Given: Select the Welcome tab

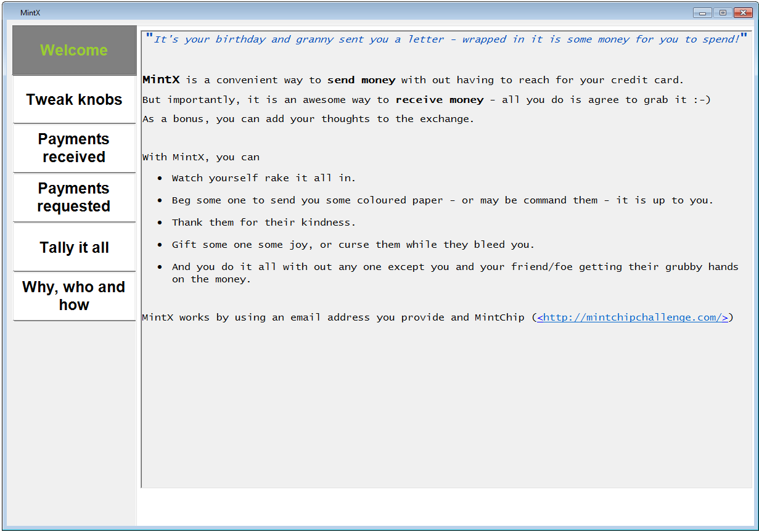Looking at the screenshot, I should click(x=74, y=50).
